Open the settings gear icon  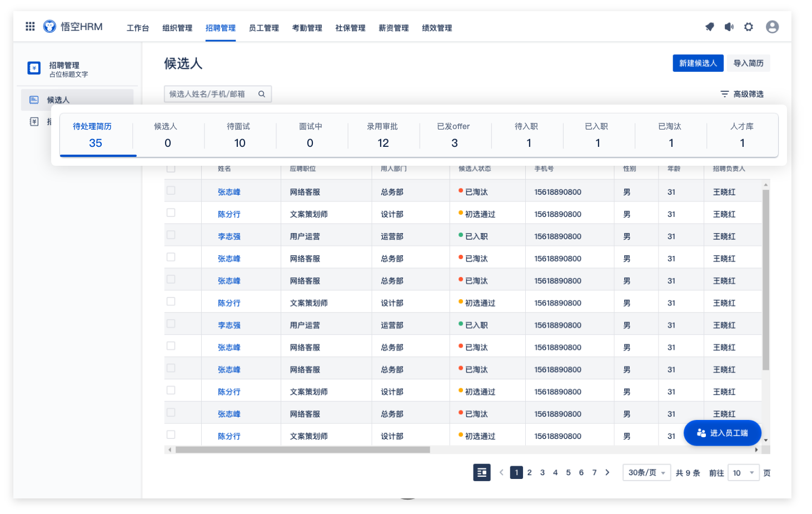(x=749, y=27)
